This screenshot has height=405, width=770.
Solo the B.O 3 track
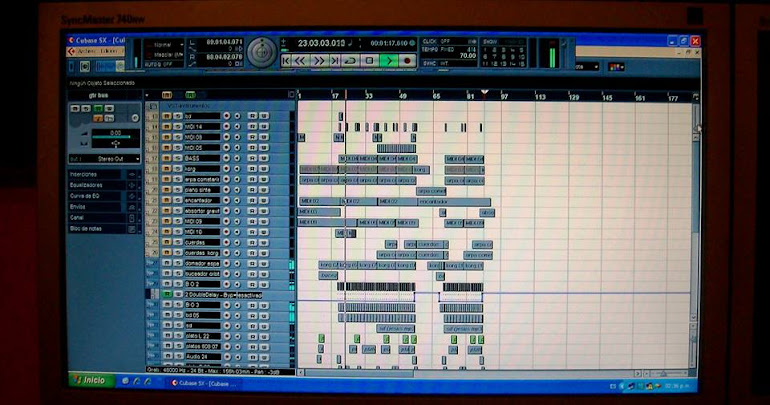coord(177,305)
